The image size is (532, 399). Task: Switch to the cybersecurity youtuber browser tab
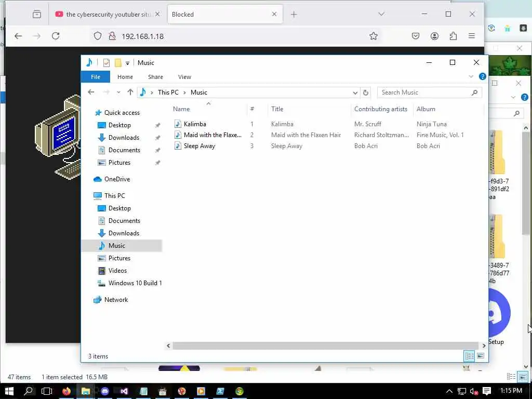point(107,14)
